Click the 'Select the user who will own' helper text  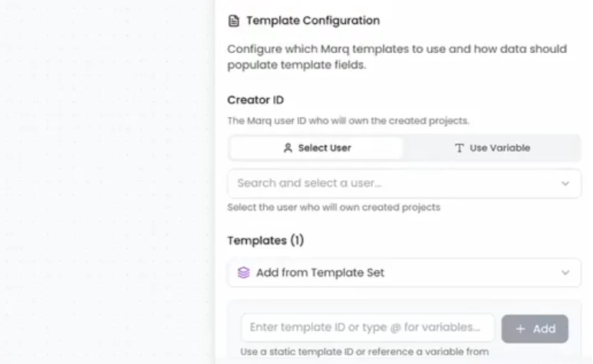coord(334,207)
